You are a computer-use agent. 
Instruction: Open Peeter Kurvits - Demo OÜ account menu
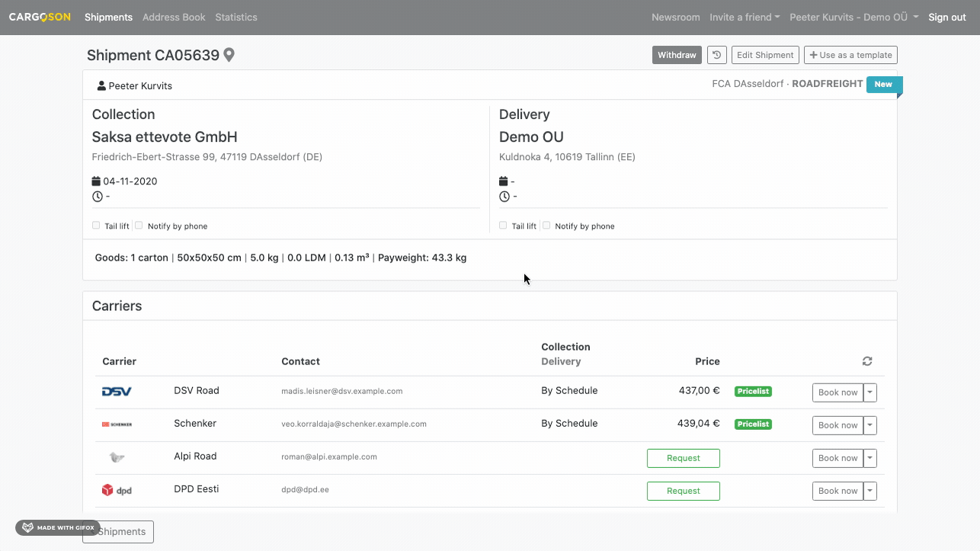[x=853, y=17]
